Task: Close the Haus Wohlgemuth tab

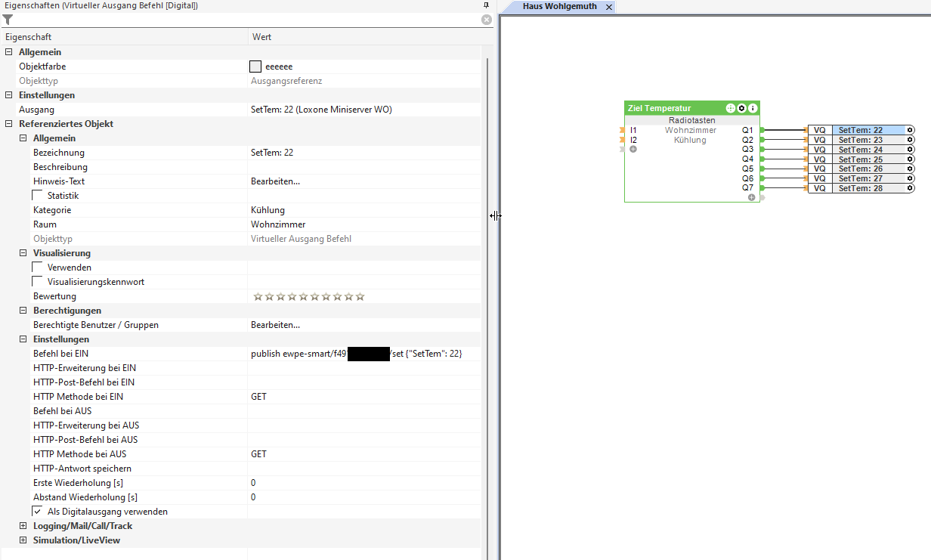Action: point(608,7)
